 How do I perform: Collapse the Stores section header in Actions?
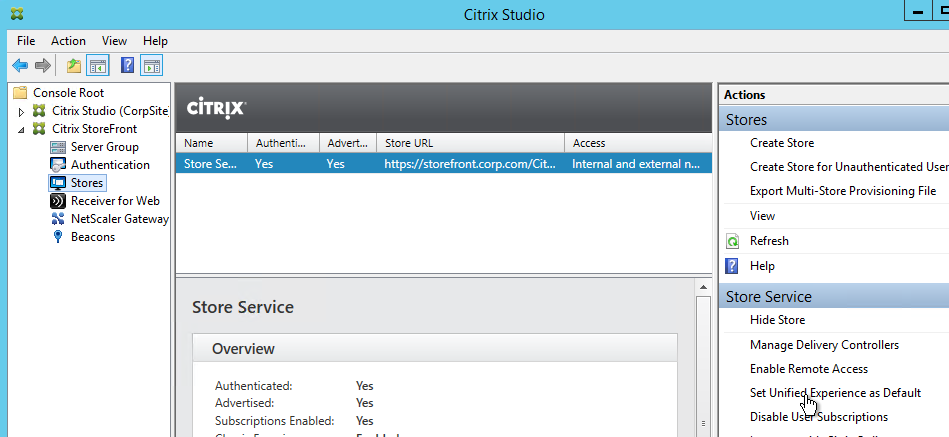pos(834,120)
